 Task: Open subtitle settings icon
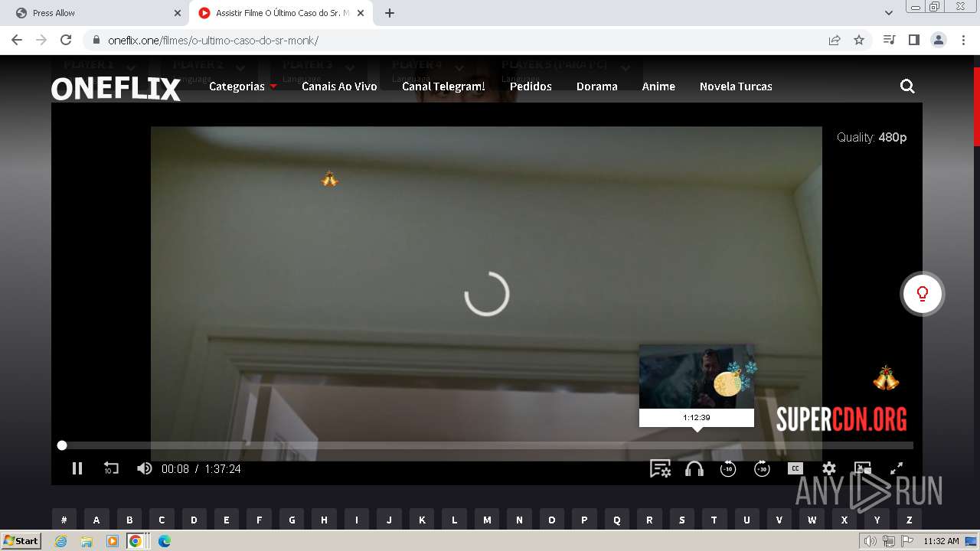coord(660,468)
